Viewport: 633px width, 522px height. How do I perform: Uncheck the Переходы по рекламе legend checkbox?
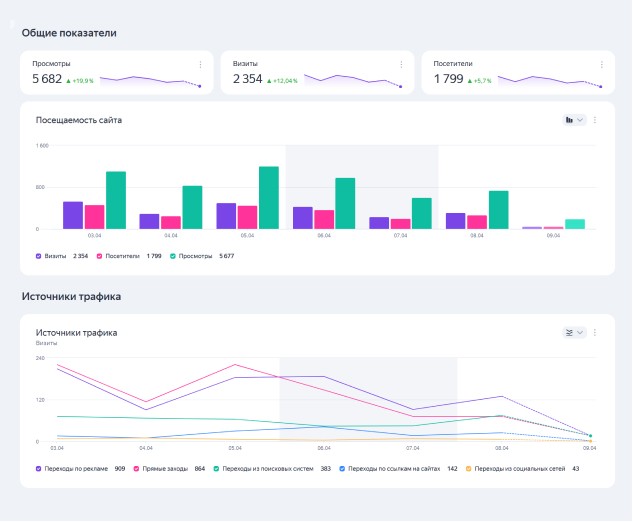[38, 468]
